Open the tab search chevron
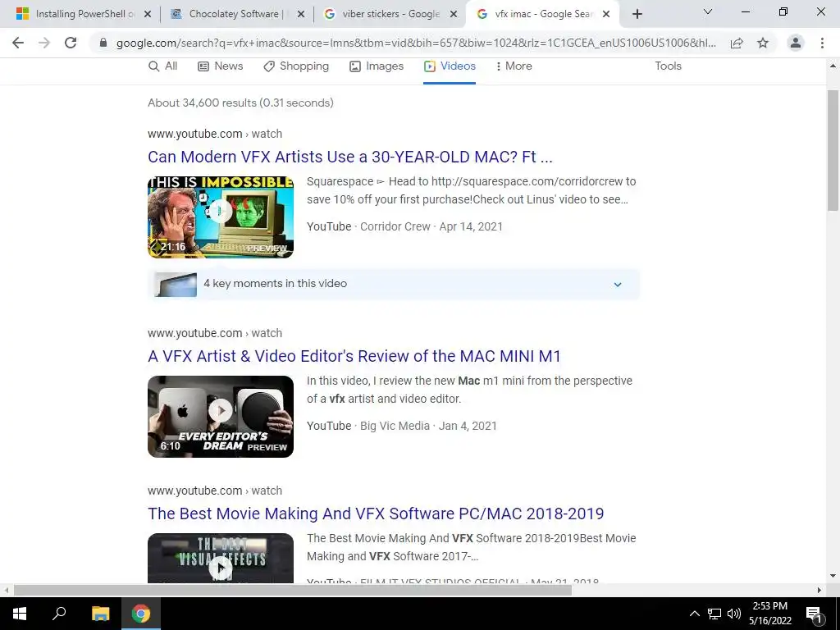The width and height of the screenshot is (840, 630). pos(708,11)
